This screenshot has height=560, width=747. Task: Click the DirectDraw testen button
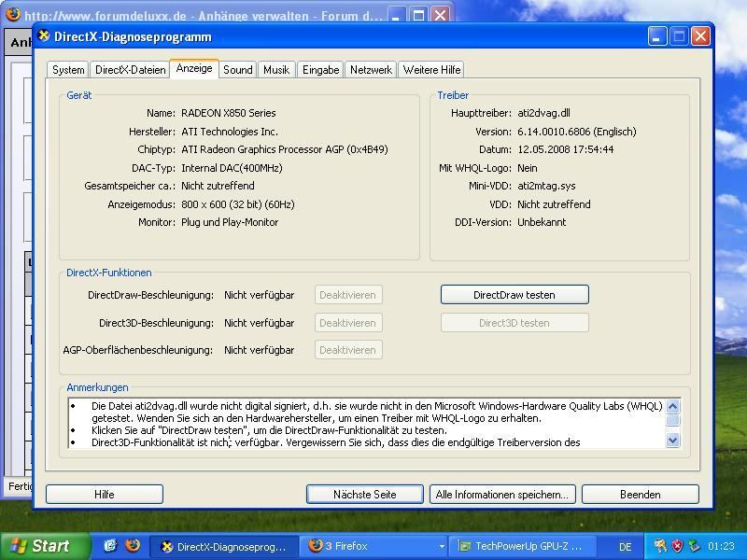coord(514,295)
